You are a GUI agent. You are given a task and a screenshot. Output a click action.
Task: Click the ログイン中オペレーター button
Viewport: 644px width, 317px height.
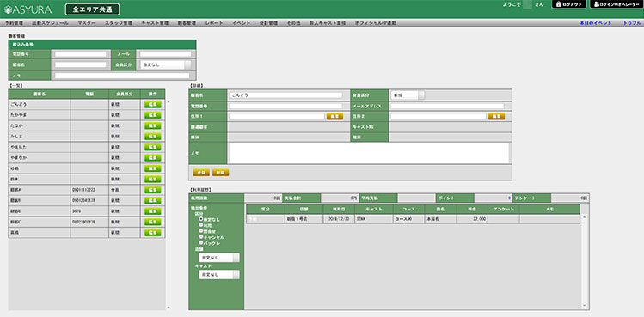616,4
